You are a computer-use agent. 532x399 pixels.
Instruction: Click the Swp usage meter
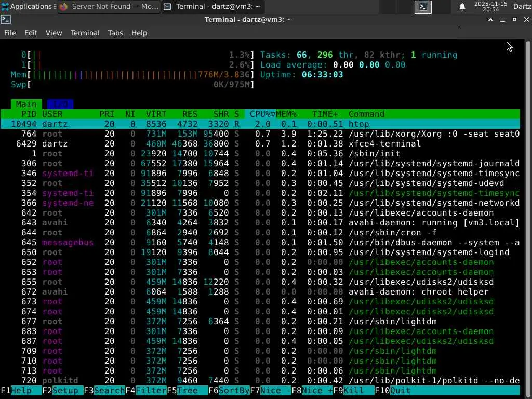pos(132,85)
